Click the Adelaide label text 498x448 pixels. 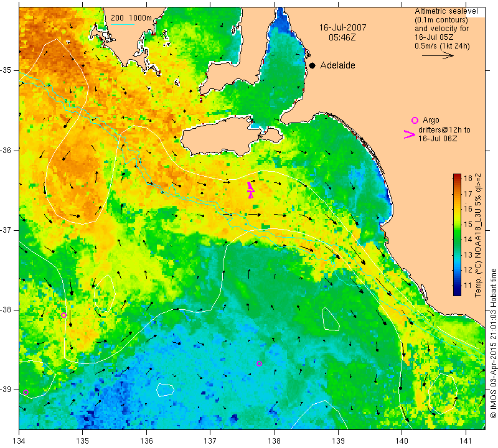tap(337, 65)
